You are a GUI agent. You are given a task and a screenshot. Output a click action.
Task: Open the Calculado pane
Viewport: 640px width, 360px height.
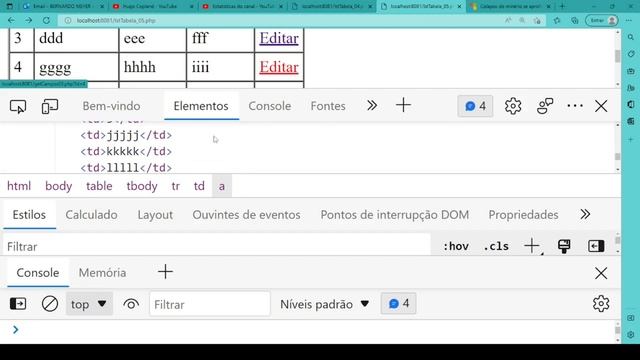pos(91,215)
